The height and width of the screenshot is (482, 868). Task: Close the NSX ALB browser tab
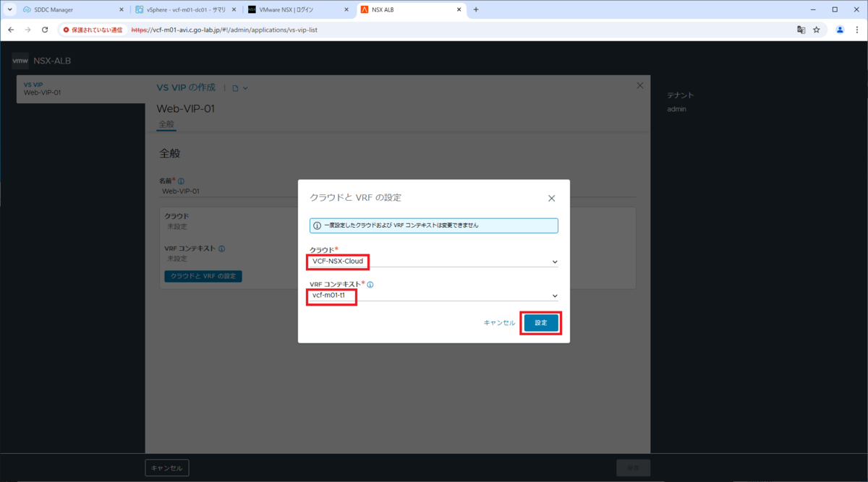(x=458, y=9)
